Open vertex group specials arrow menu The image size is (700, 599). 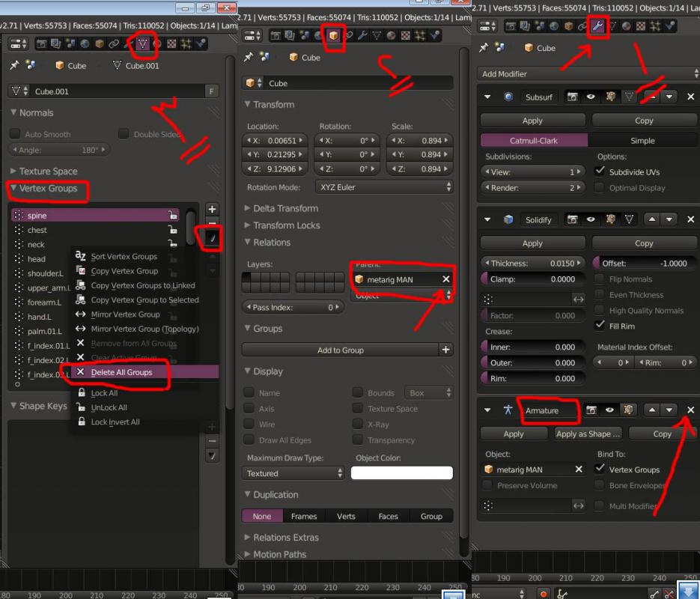213,238
